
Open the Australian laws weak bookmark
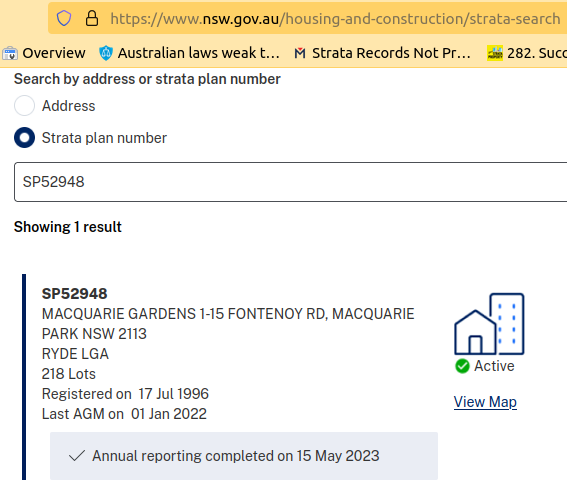pyautogui.click(x=189, y=53)
